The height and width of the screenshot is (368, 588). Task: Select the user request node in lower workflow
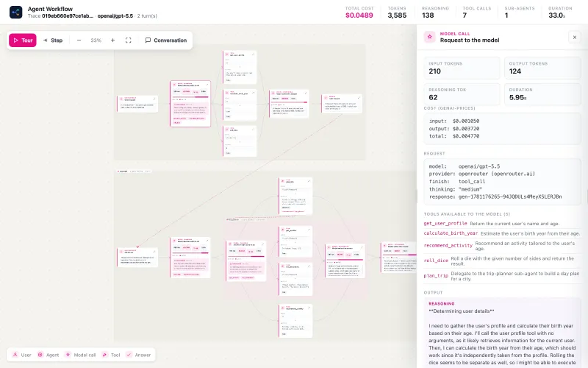(137, 257)
